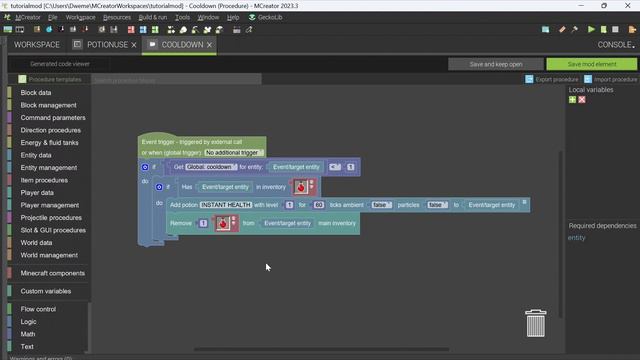
Task: Click the hammer build icon in toolbar
Action: click(x=574, y=29)
